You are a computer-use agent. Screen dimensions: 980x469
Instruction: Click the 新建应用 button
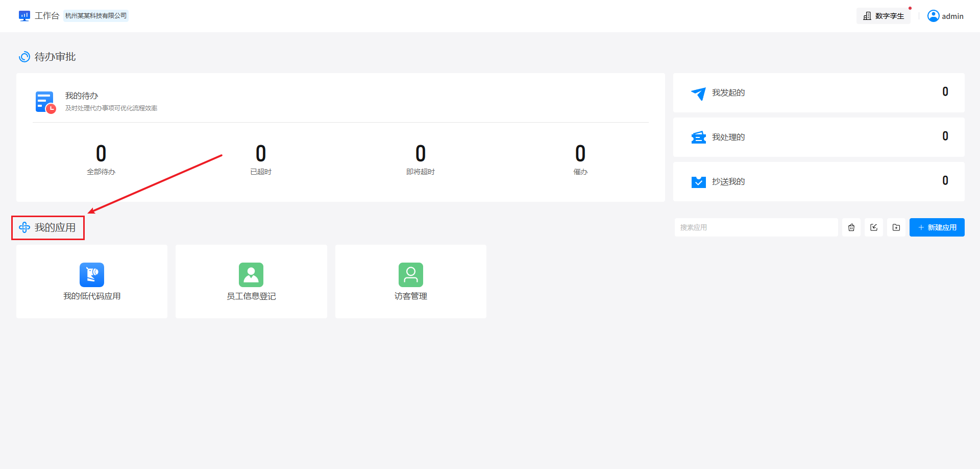(x=937, y=227)
